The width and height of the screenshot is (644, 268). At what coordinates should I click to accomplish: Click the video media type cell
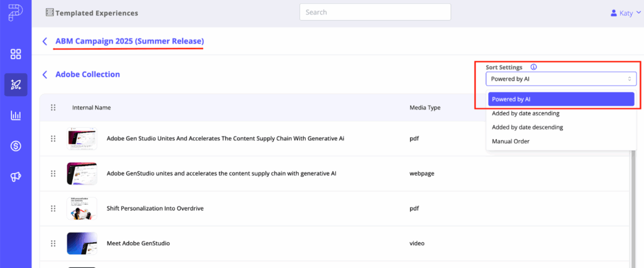coord(417,243)
